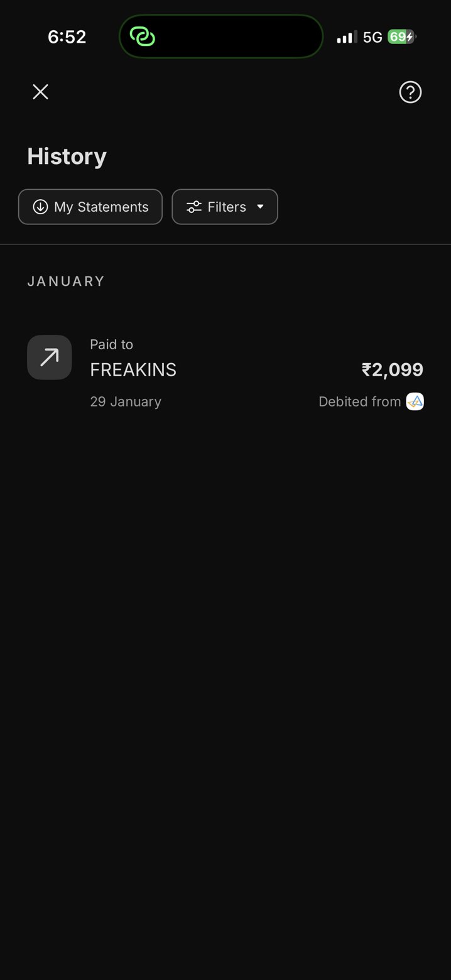451x980 pixels.
Task: Tap the 29 January date label
Action: point(126,401)
